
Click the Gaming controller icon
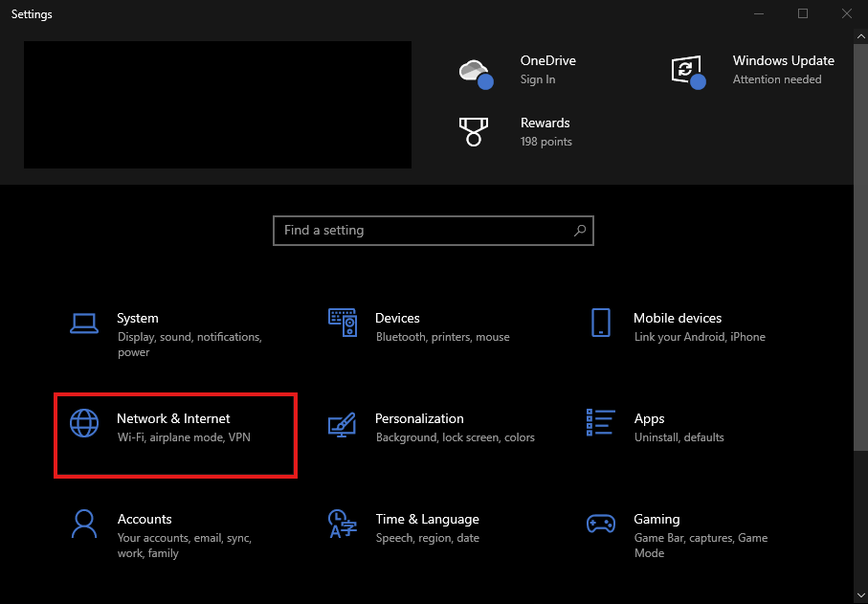601,524
